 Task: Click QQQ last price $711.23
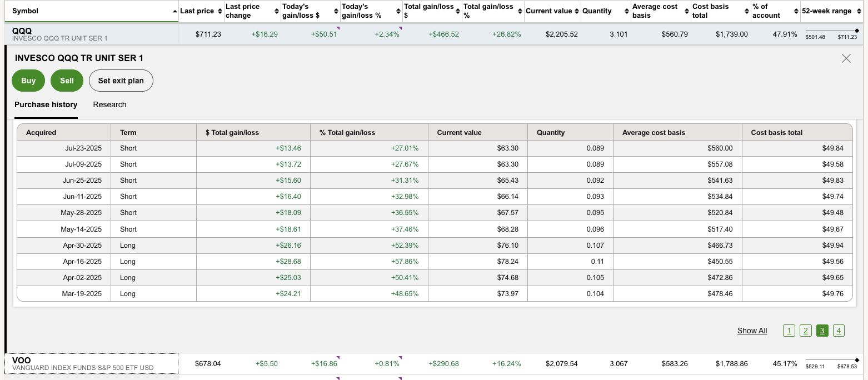coord(208,34)
